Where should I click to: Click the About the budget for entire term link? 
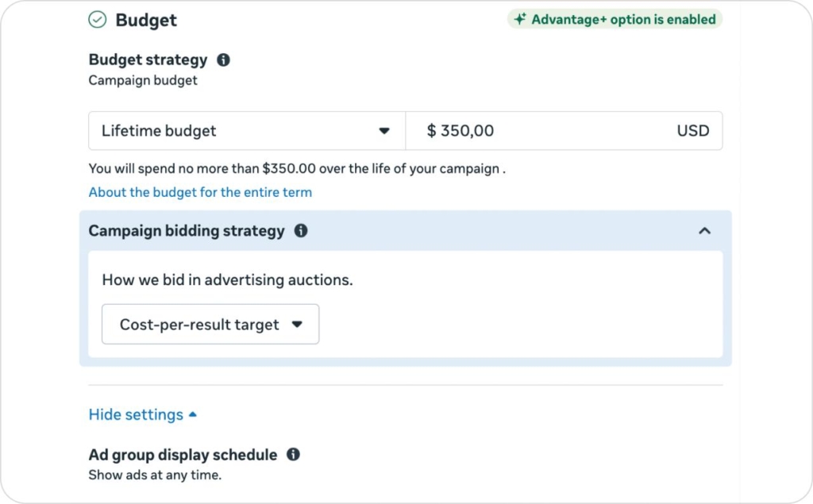tap(200, 192)
